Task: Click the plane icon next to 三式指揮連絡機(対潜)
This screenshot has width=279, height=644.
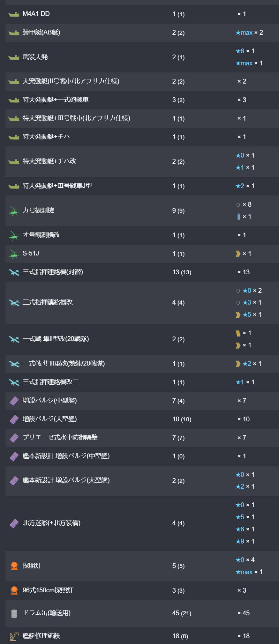Action: point(14,272)
